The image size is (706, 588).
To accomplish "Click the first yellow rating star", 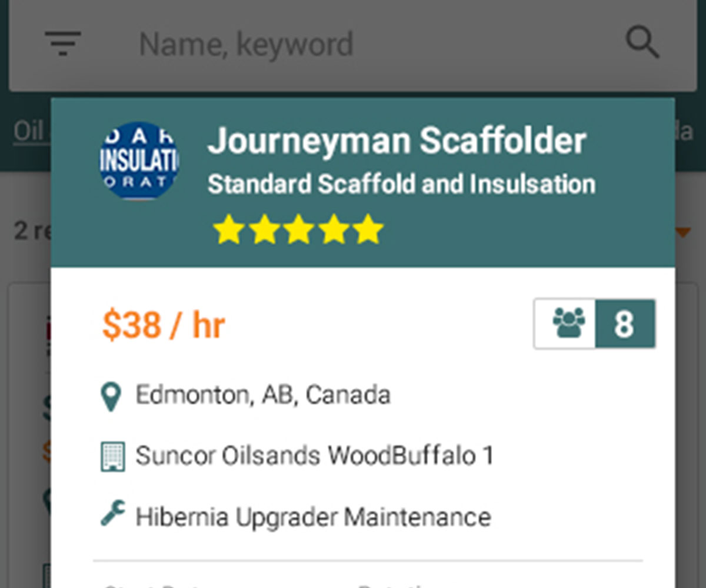I will 228,229.
